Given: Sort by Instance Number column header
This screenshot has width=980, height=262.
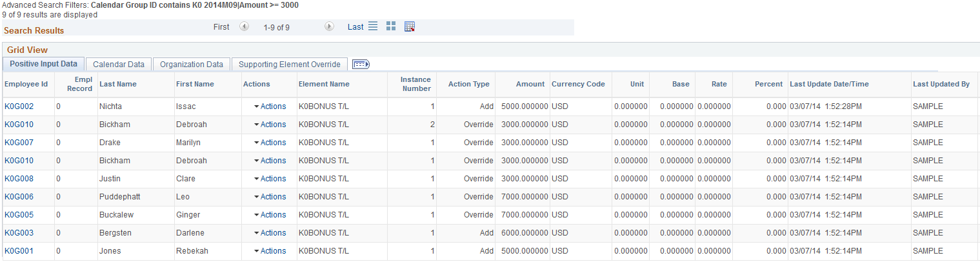Looking at the screenshot, I should click(x=415, y=84).
